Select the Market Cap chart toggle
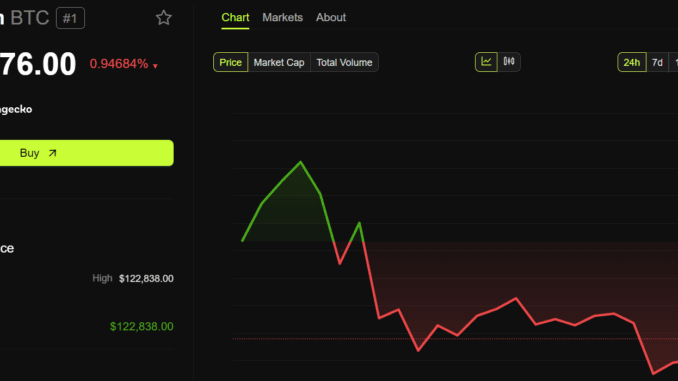The height and width of the screenshot is (381, 678). [x=279, y=62]
